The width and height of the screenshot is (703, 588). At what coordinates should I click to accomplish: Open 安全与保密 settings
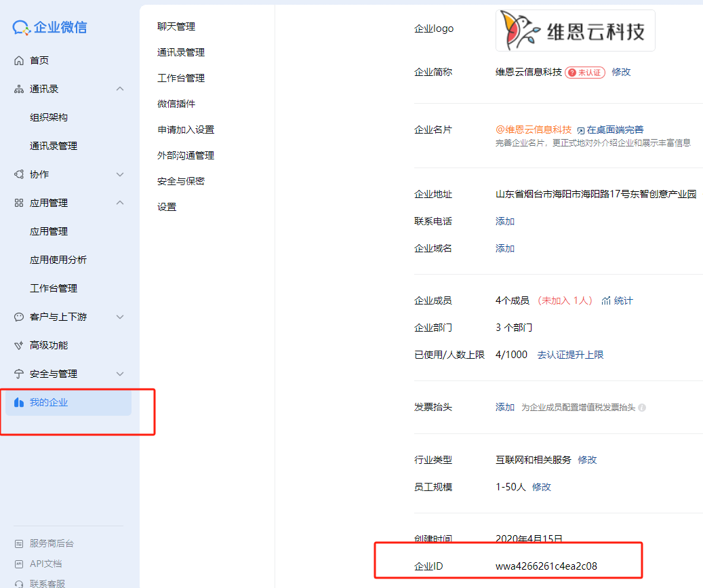click(x=181, y=181)
